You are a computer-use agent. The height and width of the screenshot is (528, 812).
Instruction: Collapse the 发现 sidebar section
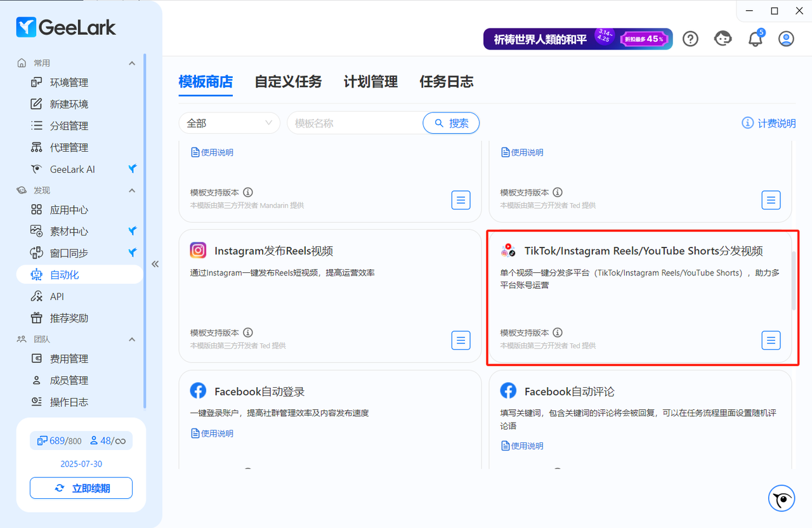coord(132,190)
